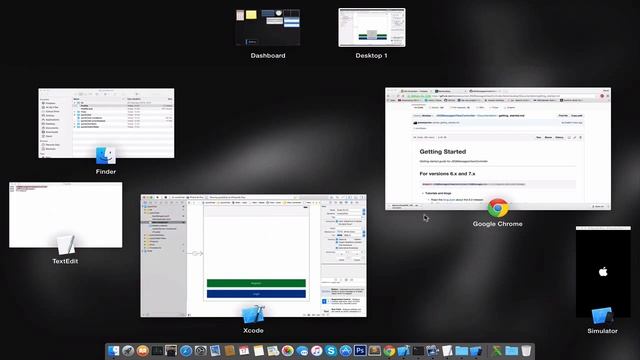Screen dimensions: 640x360
Task: Open Google Chrome in the Dock
Action: (389, 351)
